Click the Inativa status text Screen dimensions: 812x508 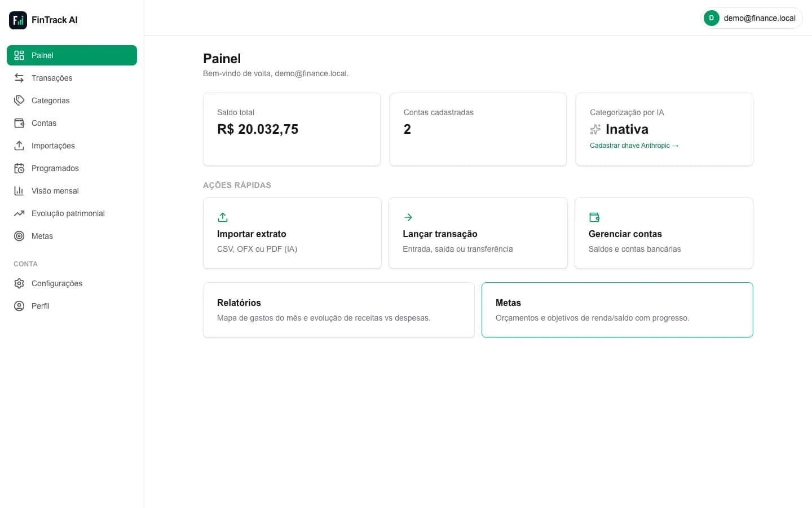[x=627, y=129]
